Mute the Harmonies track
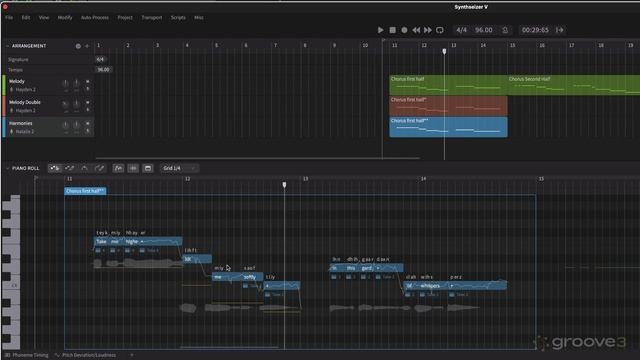640x360 pixels. 87,123
